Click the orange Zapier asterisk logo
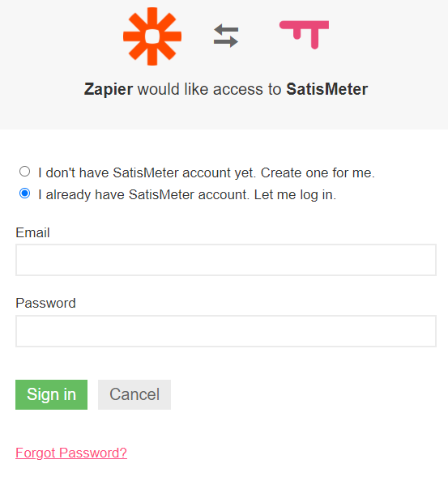 click(152, 36)
